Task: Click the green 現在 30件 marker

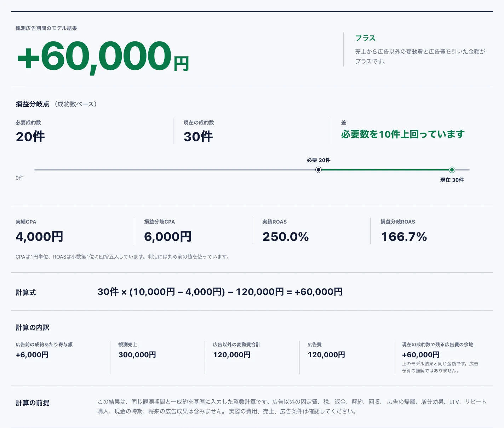Action: click(x=452, y=170)
